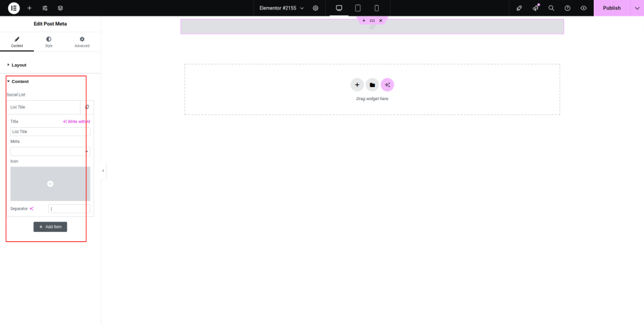644x325 pixels.
Task: Click the Publish button
Action: [611, 8]
